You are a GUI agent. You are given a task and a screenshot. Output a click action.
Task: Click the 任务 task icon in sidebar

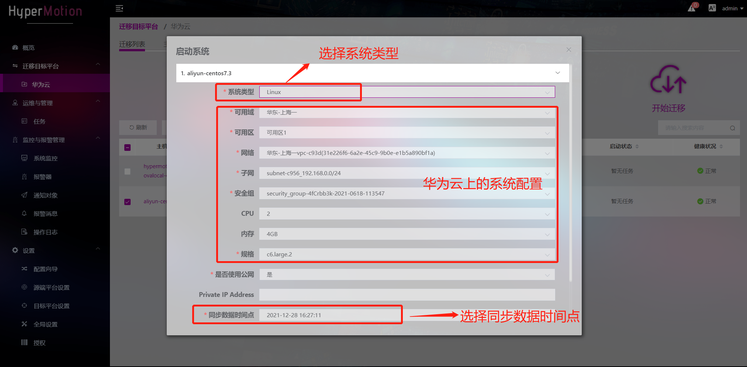pyautogui.click(x=24, y=122)
